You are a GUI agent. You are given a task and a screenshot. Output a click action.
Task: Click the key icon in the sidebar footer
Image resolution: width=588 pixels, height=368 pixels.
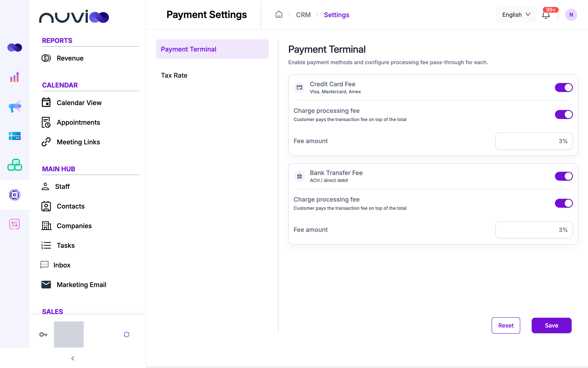coord(43,334)
